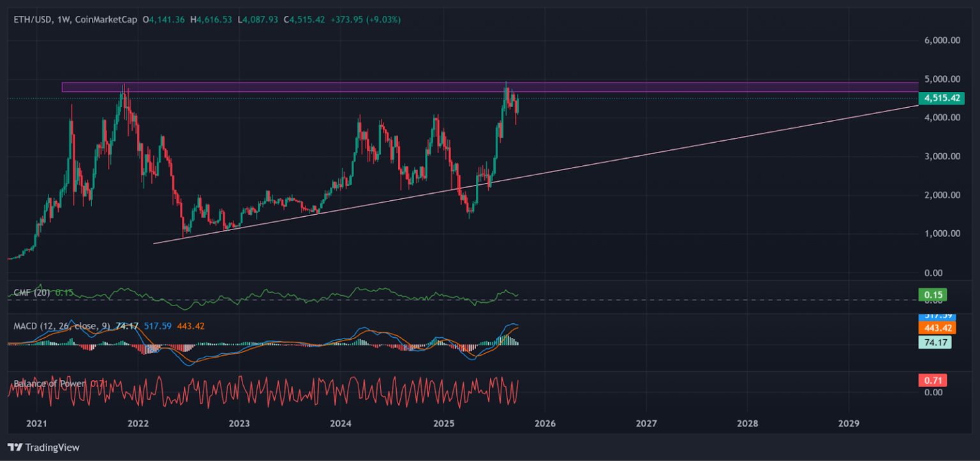Select the MACD (12, 26, close, 9) legend
The width and height of the screenshot is (980, 461).
click(61, 326)
